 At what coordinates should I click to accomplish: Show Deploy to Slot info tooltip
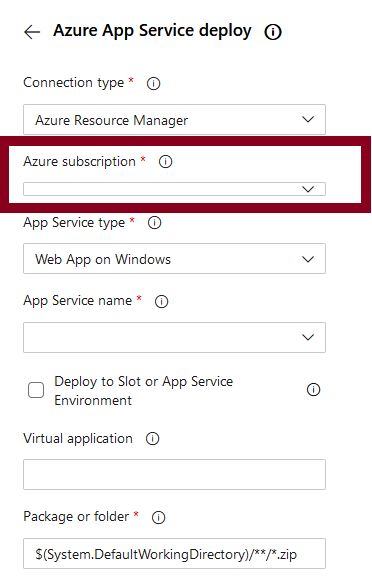(x=313, y=390)
